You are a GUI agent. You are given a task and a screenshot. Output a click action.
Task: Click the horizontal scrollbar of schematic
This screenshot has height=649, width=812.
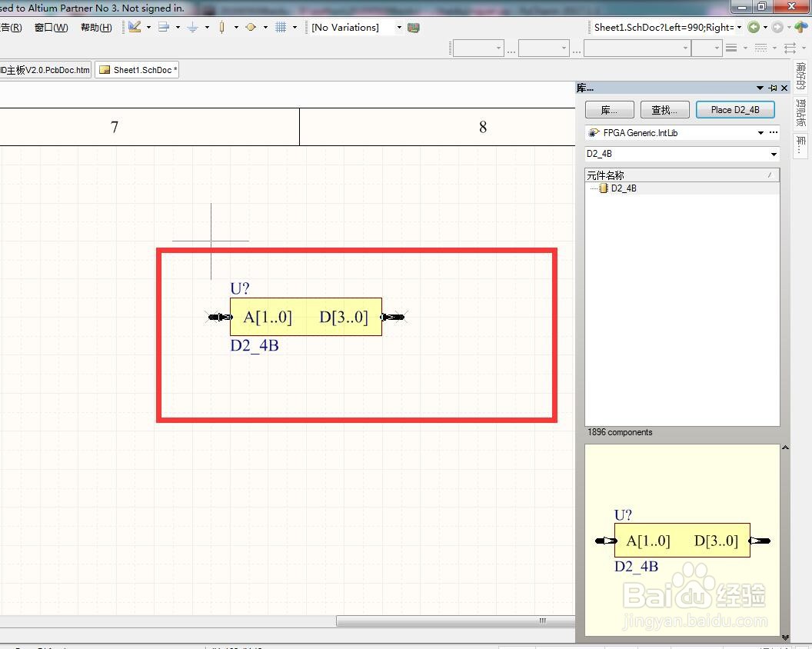[456, 621]
